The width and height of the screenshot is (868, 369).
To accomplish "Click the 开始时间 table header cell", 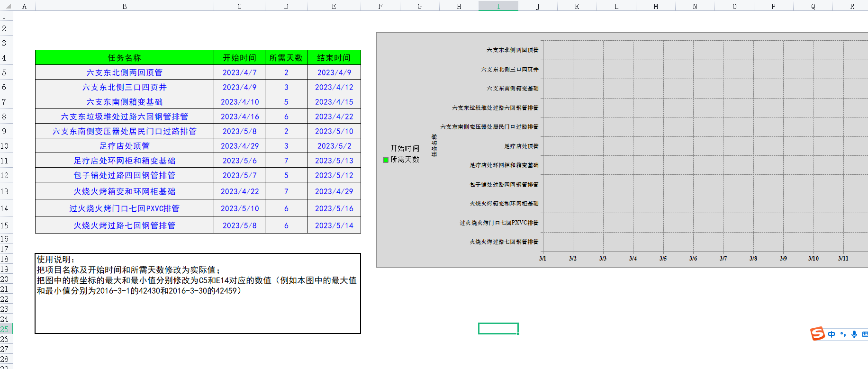I will click(239, 58).
